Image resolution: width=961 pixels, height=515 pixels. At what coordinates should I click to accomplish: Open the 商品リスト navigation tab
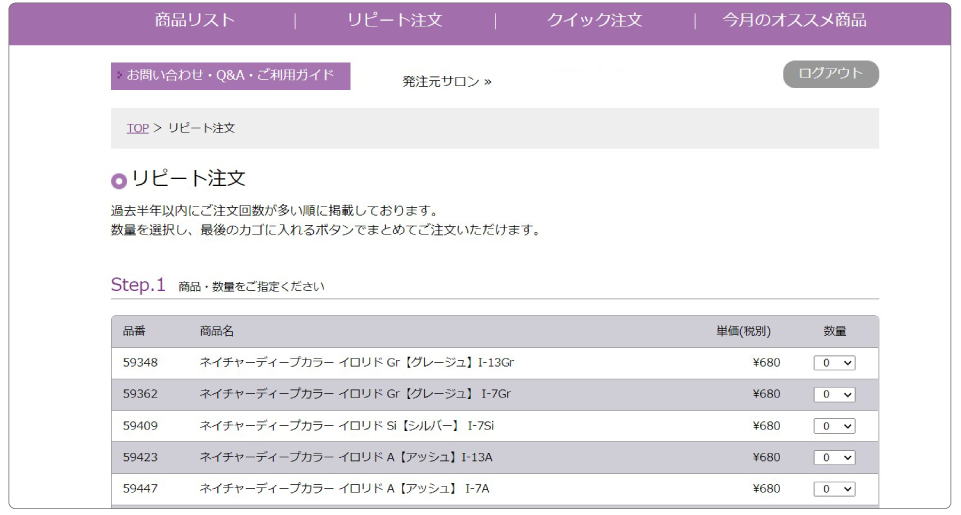point(195,20)
